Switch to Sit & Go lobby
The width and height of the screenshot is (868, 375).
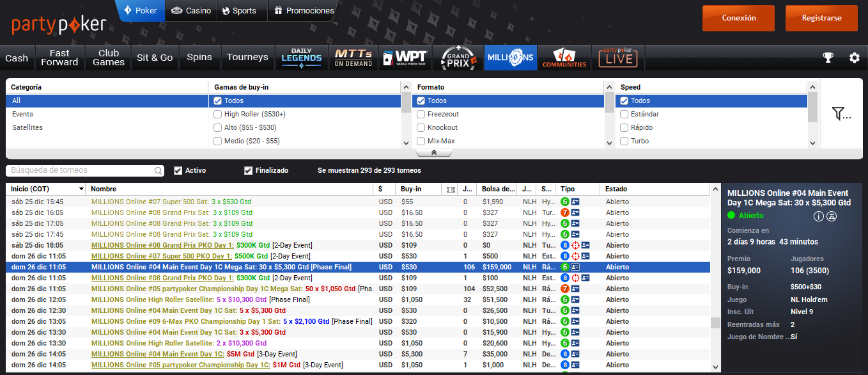[155, 58]
